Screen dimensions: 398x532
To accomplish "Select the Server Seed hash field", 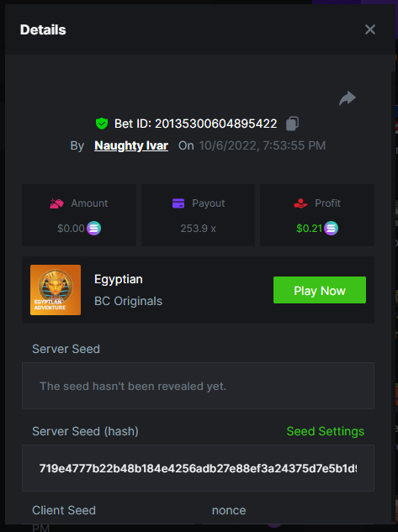I will [198, 468].
